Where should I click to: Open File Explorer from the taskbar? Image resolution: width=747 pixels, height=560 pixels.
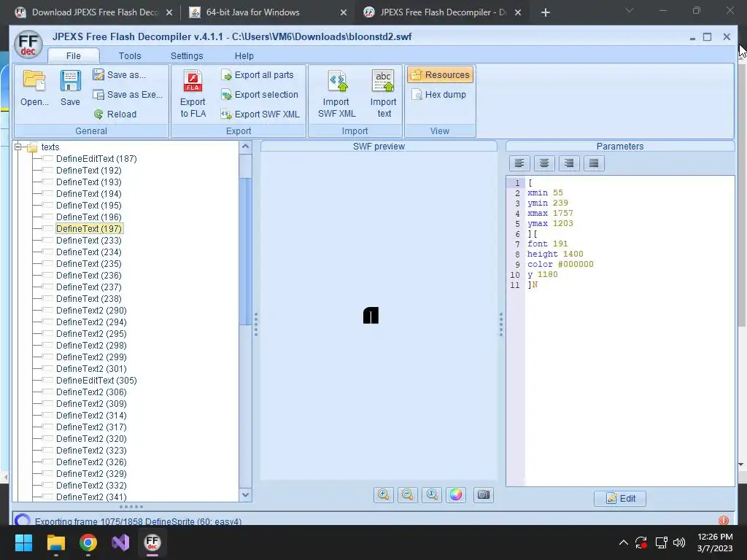(55, 542)
